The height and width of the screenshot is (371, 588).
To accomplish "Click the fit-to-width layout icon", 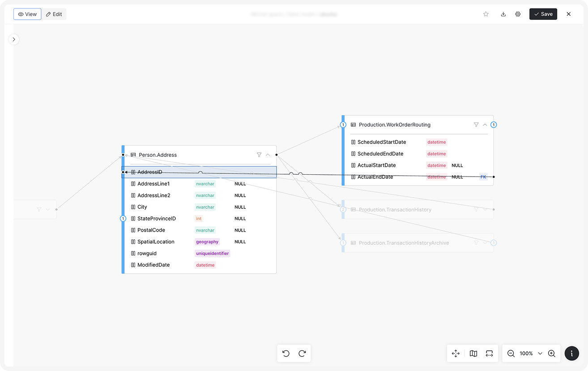I will (x=489, y=354).
